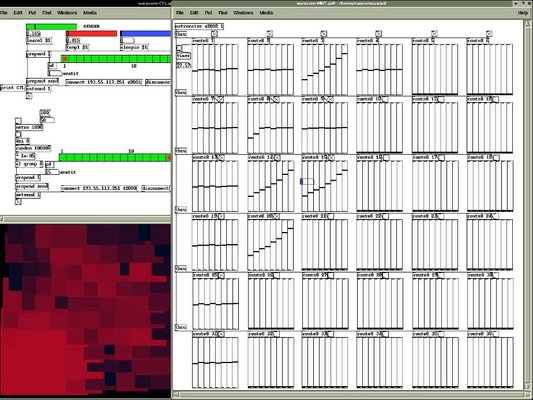The image size is (533, 400).
Task: Click the route0 3 multislider graph
Action: point(325,69)
